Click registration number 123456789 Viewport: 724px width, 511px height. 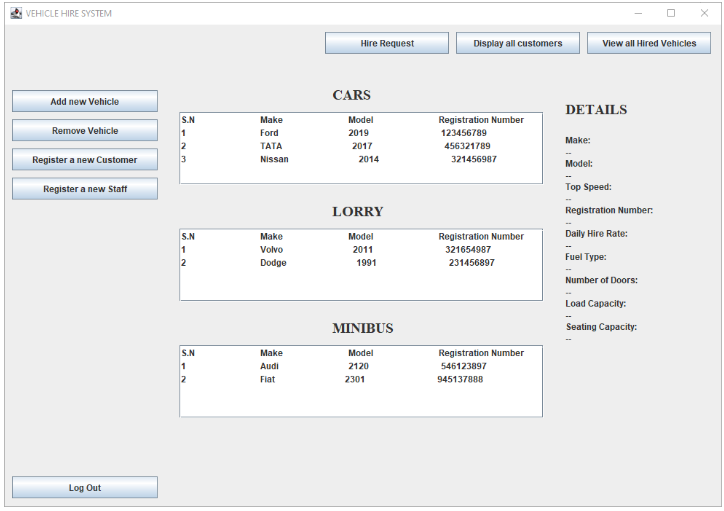click(x=464, y=133)
